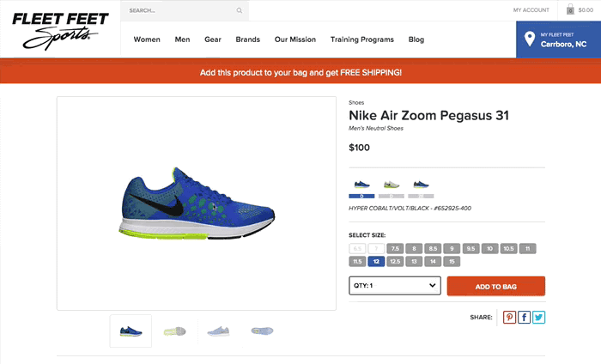Open the My Account link
This screenshot has width=601, height=364.
tap(531, 10)
